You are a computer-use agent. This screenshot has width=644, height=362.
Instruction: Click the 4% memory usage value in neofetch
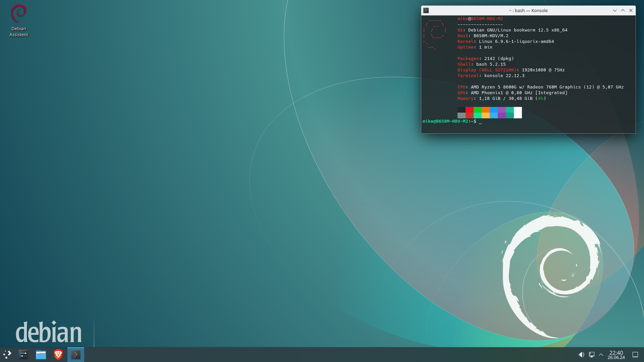tap(541, 99)
